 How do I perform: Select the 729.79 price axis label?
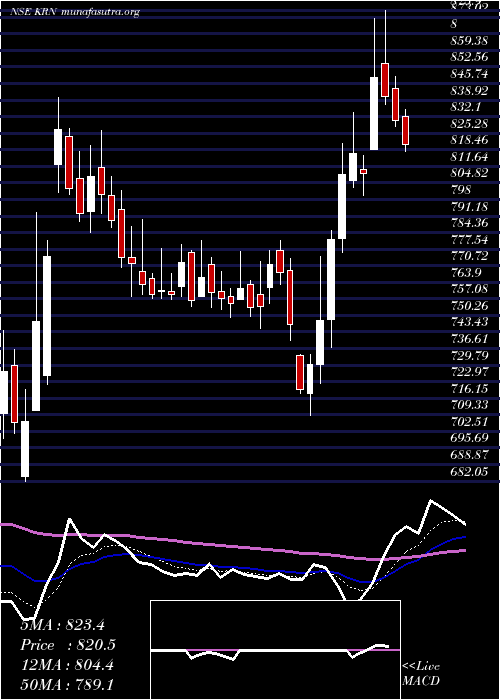coord(468,355)
